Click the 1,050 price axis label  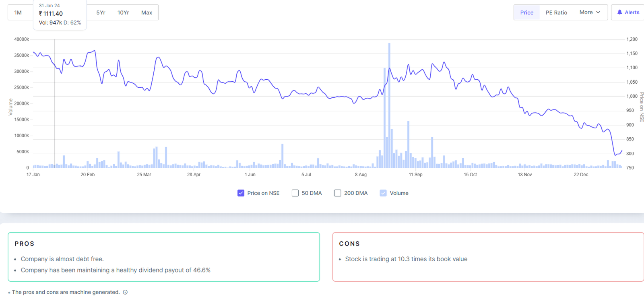[x=632, y=82]
